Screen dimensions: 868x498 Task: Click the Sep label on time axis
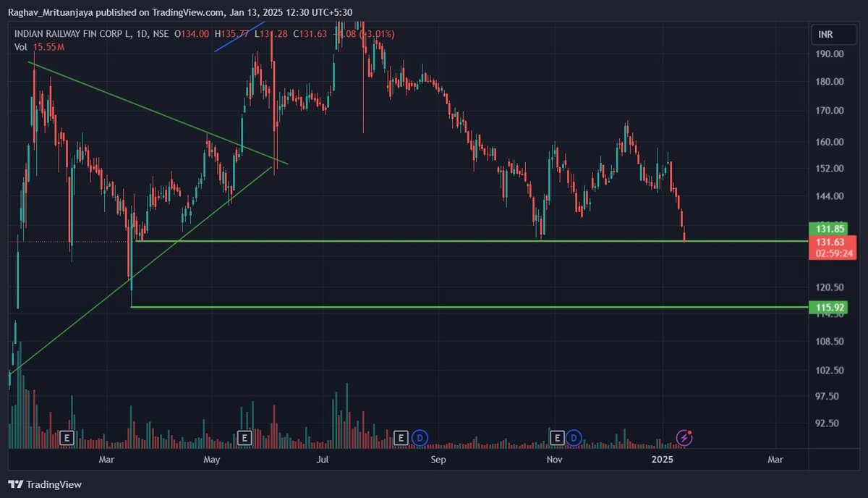pyautogui.click(x=437, y=460)
